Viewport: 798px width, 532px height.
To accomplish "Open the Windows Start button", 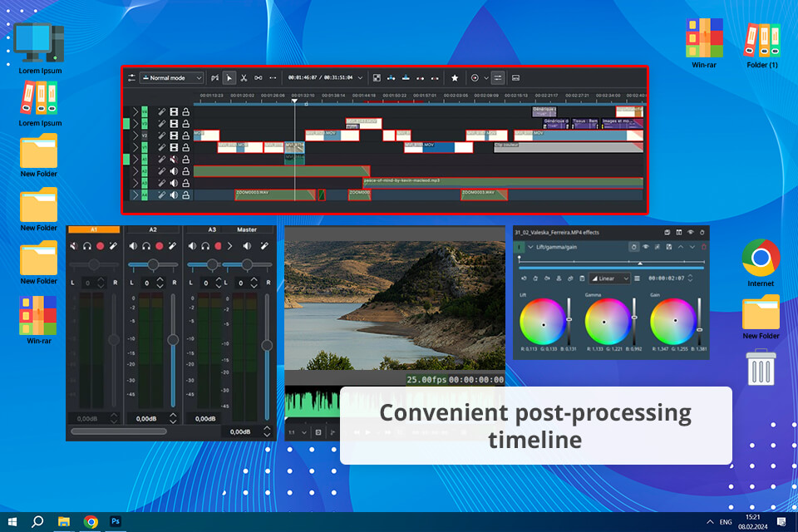I will [12, 521].
